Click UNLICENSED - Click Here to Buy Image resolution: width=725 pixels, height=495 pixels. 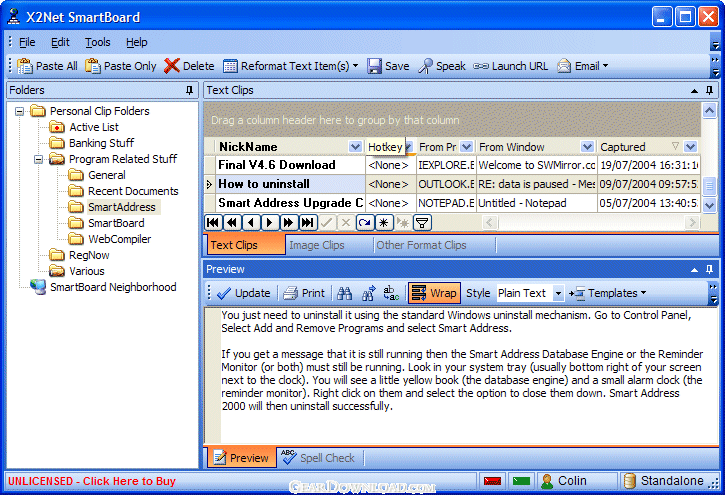click(92, 481)
